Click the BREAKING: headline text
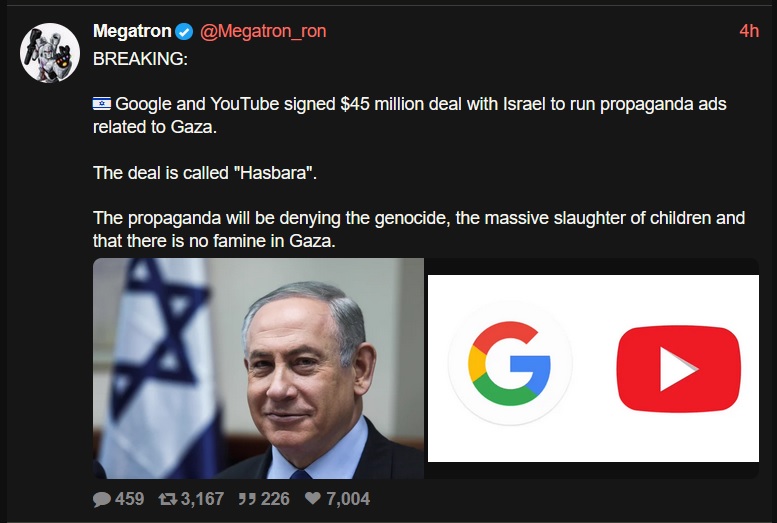The image size is (777, 523). [x=140, y=59]
